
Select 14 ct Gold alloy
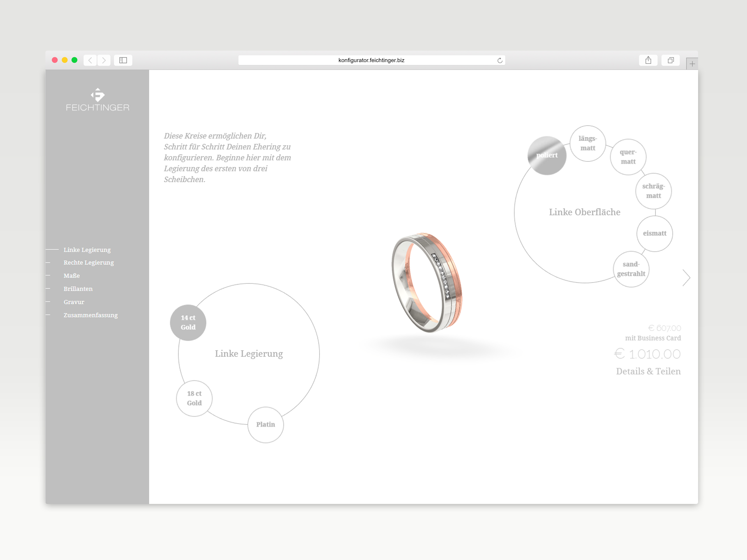tap(188, 323)
